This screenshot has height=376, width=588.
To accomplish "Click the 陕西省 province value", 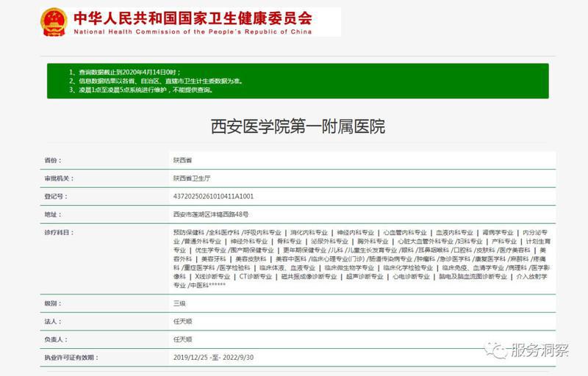I will 182,159.
